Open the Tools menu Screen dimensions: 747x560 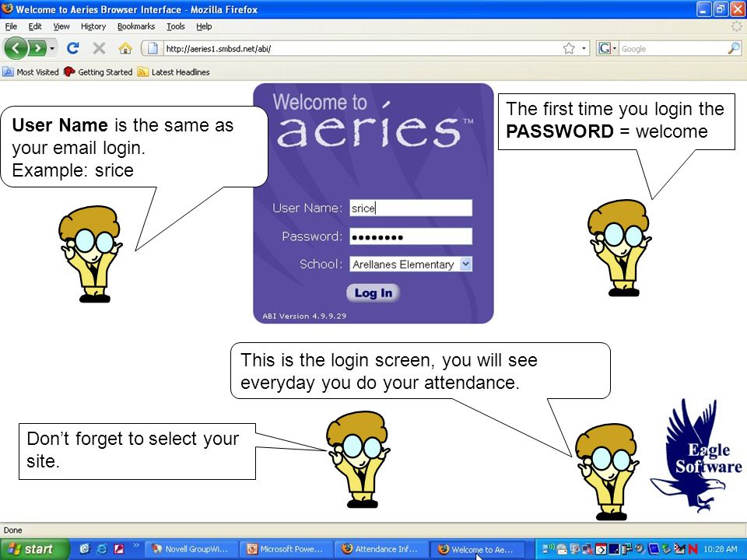tap(175, 26)
